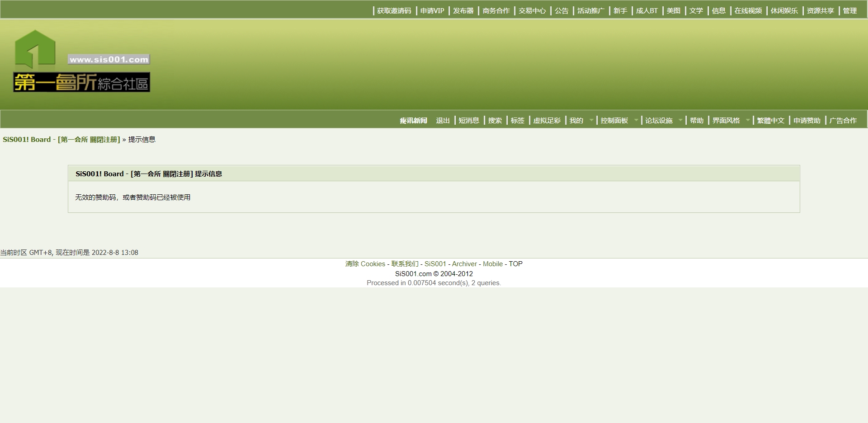Open 管理 in the top navigation
This screenshot has width=868, height=423.
[850, 11]
